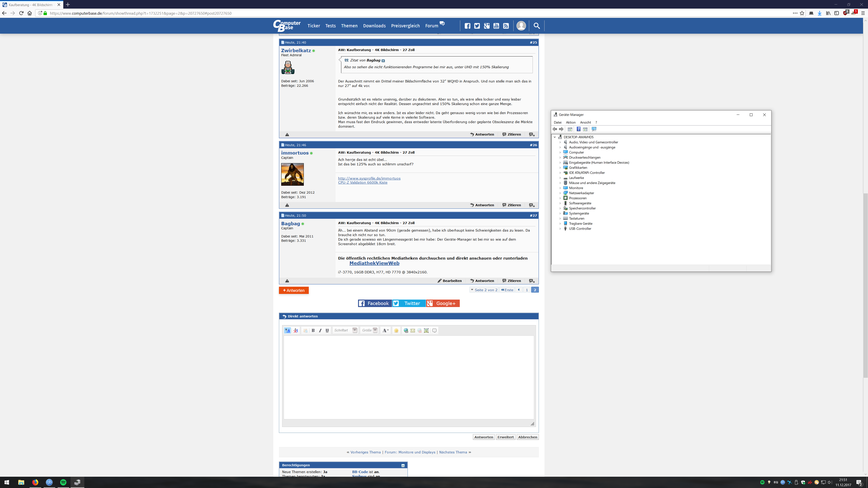
Task: Open Spotify from the taskbar
Action: tap(63, 482)
